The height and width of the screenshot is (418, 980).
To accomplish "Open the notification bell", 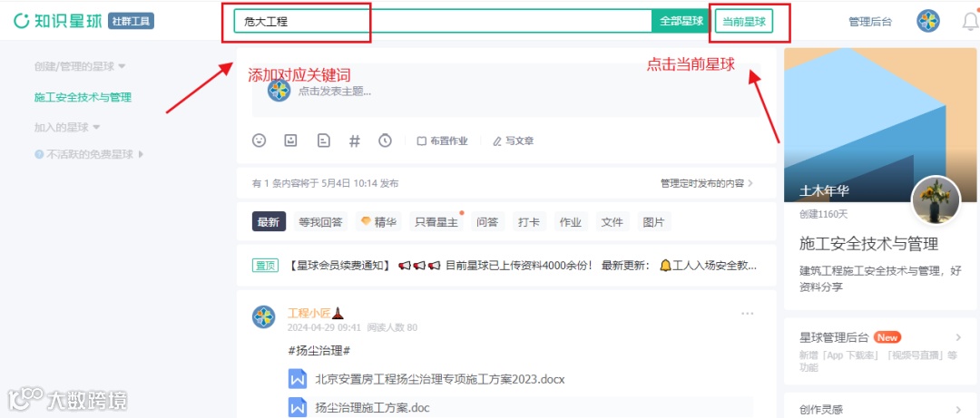I will [x=971, y=22].
